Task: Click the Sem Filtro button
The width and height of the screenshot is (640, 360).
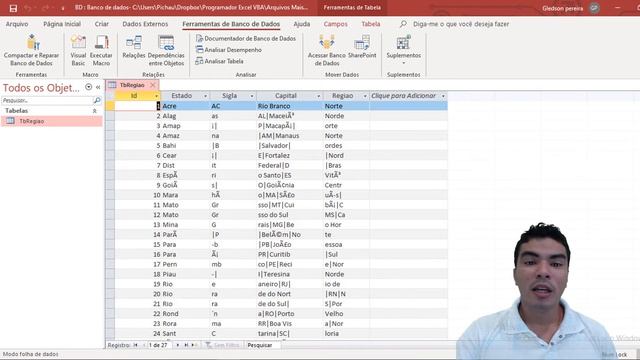Action: pos(222,345)
